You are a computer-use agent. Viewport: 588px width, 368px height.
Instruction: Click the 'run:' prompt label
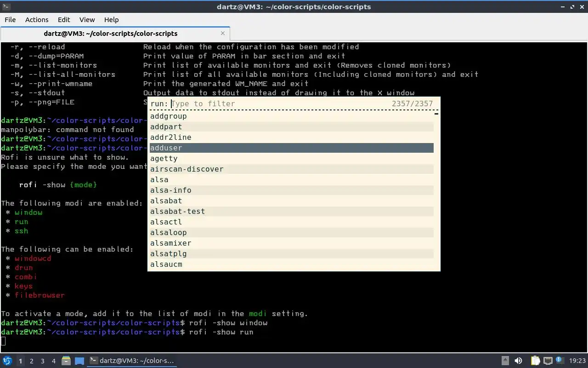159,104
